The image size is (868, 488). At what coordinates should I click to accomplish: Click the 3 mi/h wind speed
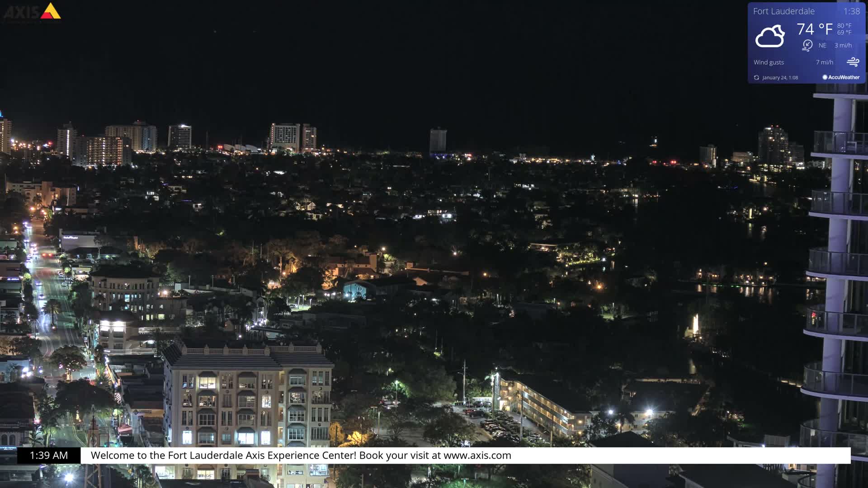click(843, 45)
